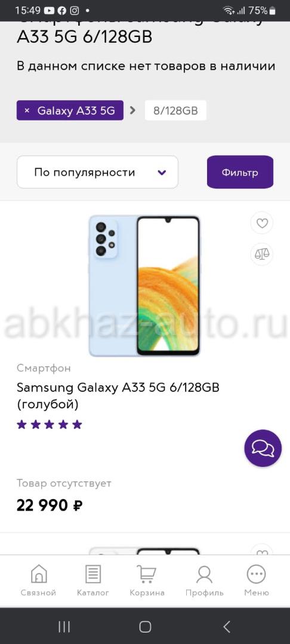Viewport: 290px width, 644px height.
Task: Go to Связной home tab
Action: [39, 580]
